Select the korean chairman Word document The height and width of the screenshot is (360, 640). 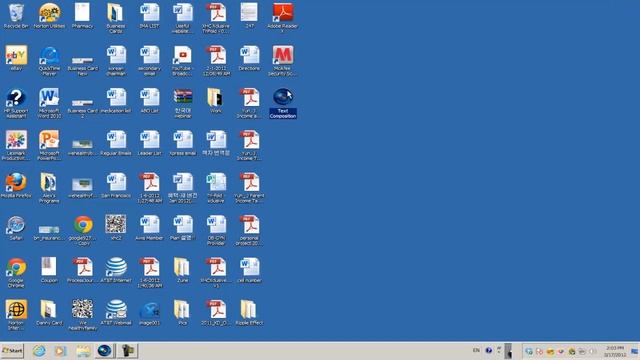click(x=116, y=61)
